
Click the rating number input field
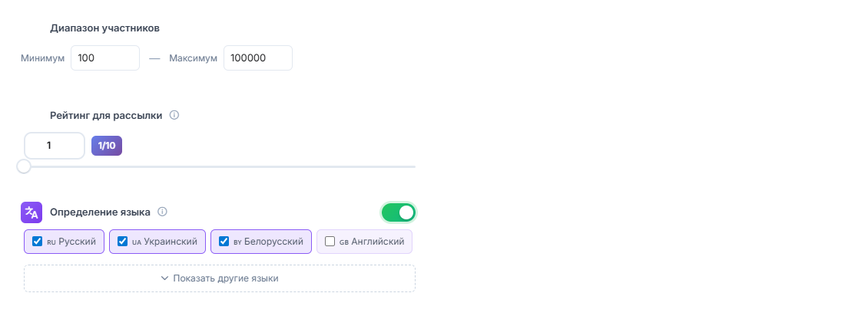[55, 145]
